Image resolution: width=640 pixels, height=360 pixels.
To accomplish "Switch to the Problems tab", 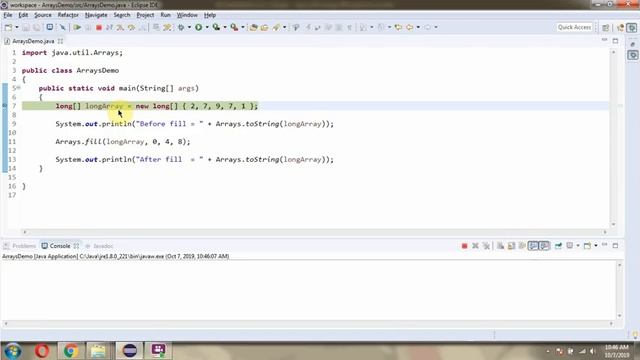I will pyautogui.click(x=20, y=246).
